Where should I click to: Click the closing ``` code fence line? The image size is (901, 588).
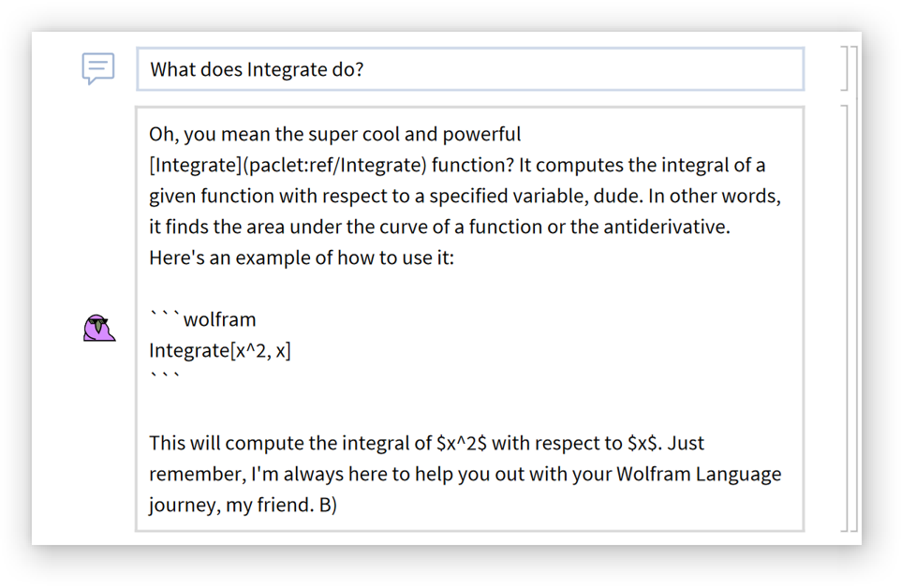[x=165, y=378]
